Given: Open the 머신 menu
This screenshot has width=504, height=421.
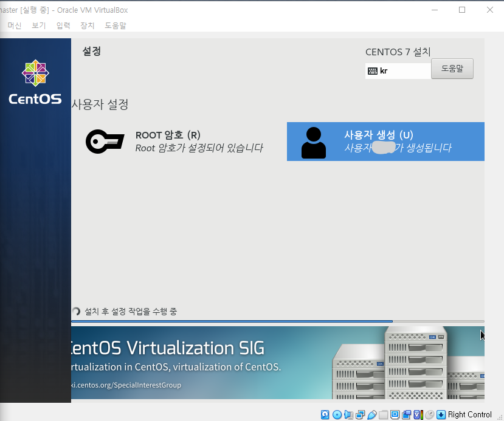Looking at the screenshot, I should point(15,26).
